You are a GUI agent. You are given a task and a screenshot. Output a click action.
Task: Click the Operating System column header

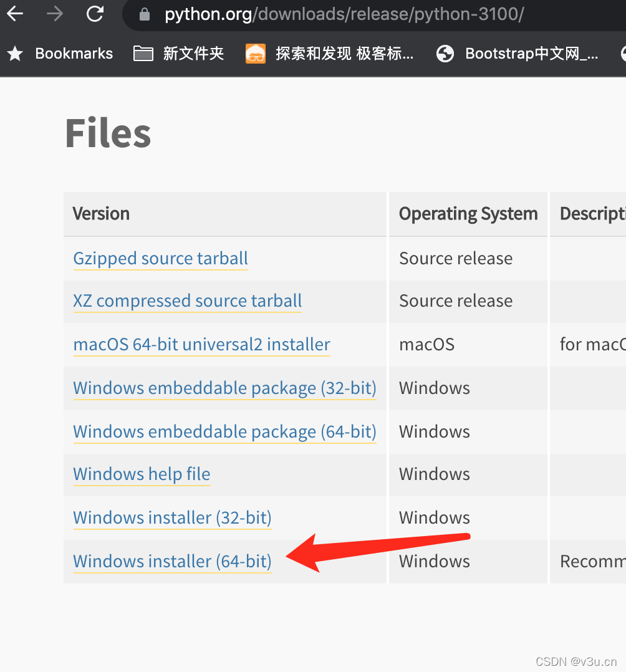468,214
